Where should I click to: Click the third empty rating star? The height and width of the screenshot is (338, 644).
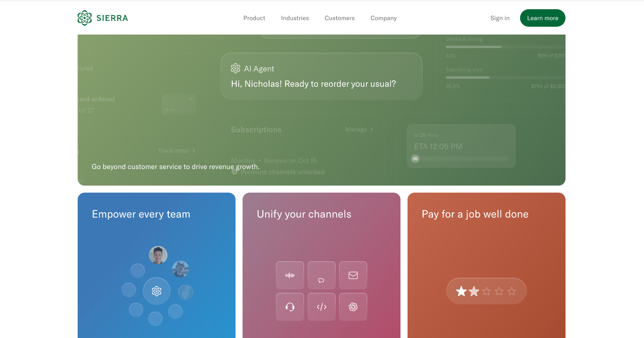[486, 291]
